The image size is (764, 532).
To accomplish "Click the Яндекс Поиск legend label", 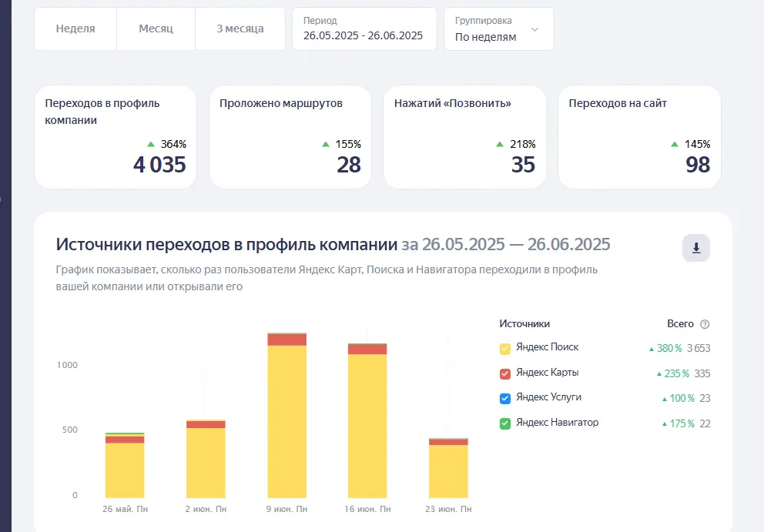I will point(547,347).
